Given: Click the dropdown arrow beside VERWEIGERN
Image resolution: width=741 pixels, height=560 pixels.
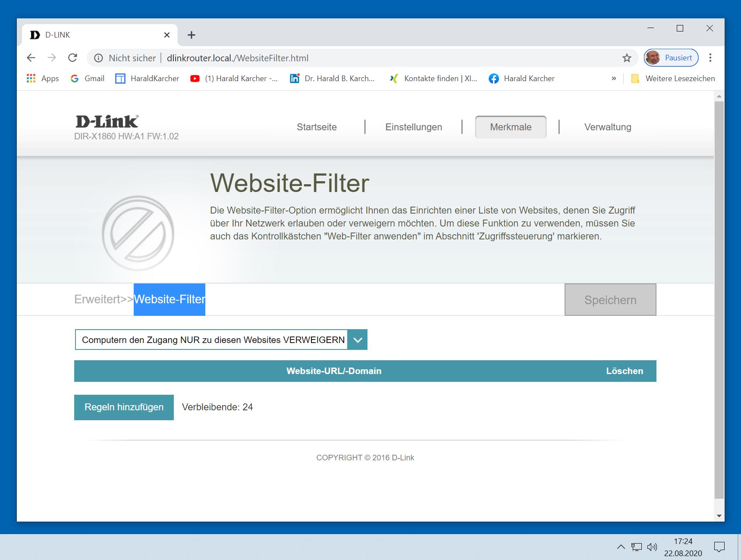Looking at the screenshot, I should pyautogui.click(x=358, y=340).
